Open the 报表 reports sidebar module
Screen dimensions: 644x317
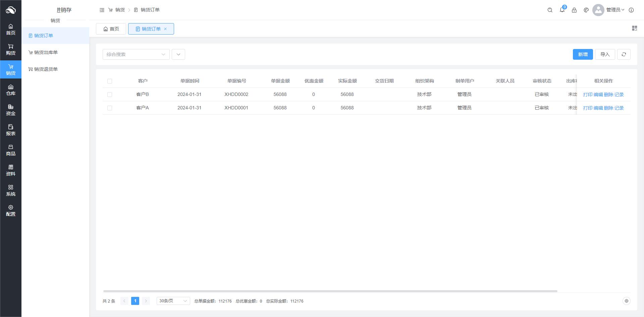[11, 130]
